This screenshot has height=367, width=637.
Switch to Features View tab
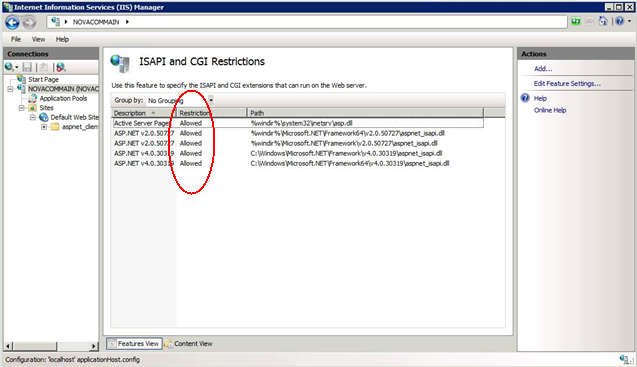click(x=134, y=343)
